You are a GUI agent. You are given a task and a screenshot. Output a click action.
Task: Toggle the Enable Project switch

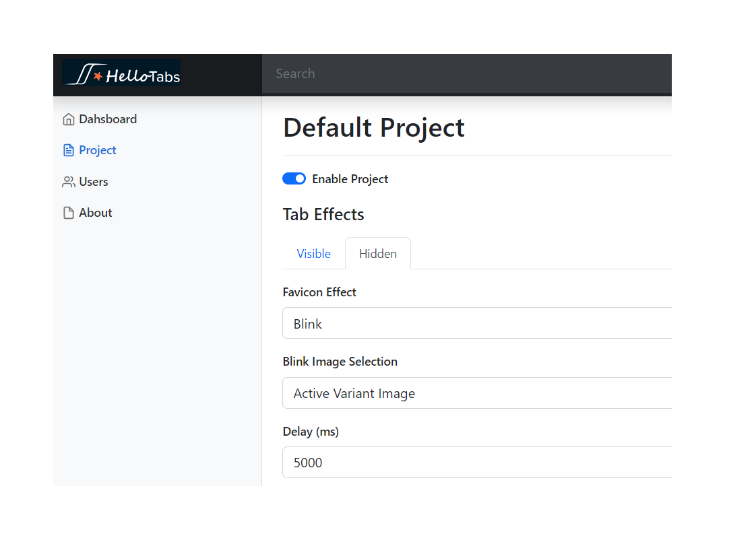tap(294, 179)
